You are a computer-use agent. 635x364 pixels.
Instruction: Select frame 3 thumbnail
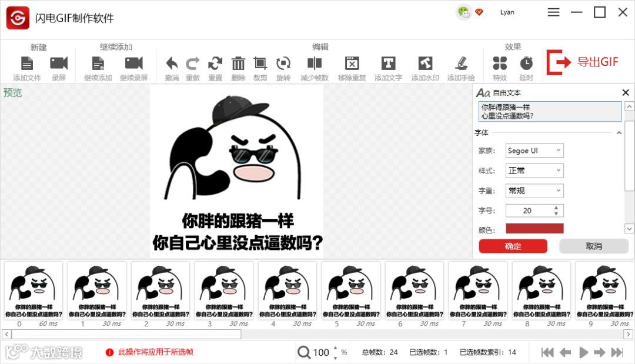click(x=224, y=290)
